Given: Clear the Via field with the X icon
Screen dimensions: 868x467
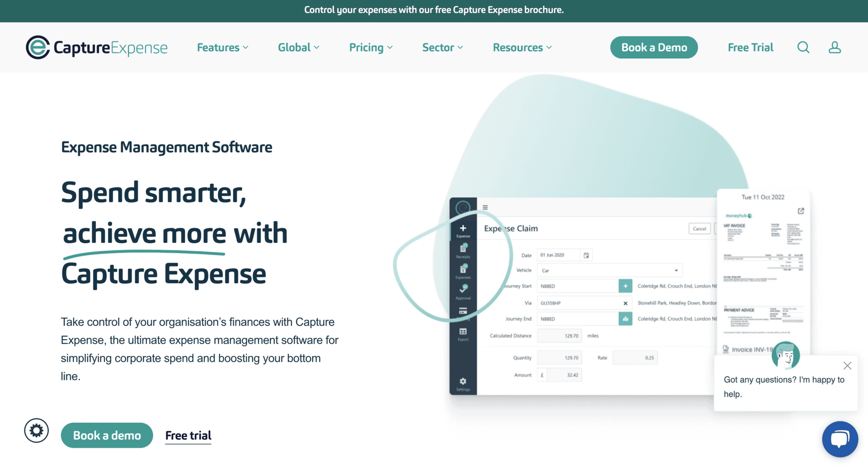Looking at the screenshot, I should 625,302.
